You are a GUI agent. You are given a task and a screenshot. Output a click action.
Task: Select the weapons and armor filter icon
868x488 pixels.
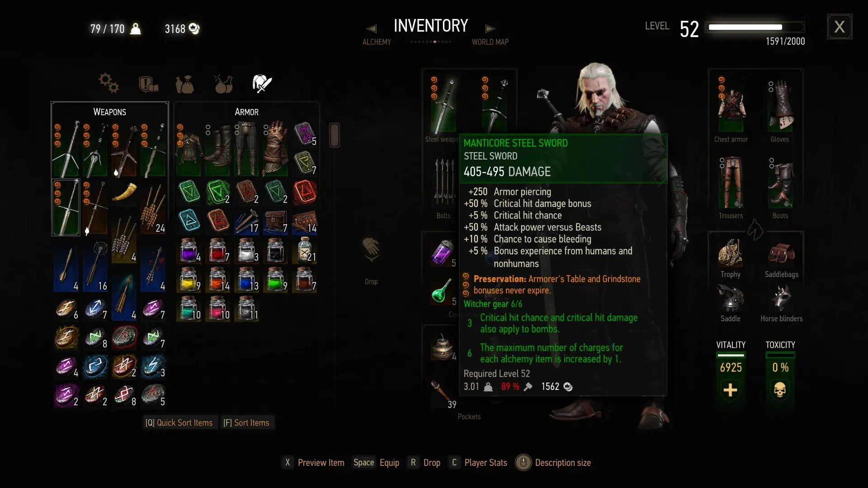[262, 84]
